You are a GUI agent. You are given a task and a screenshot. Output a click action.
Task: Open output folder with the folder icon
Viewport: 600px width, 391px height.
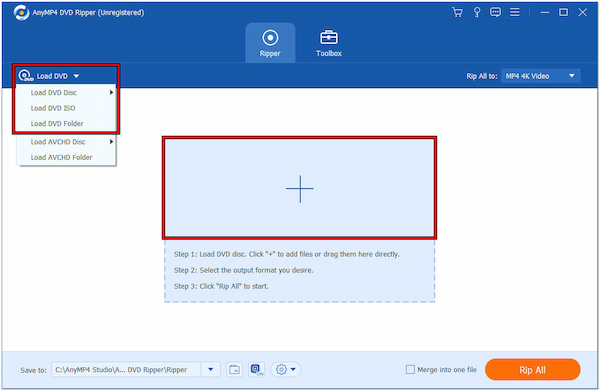pos(234,370)
